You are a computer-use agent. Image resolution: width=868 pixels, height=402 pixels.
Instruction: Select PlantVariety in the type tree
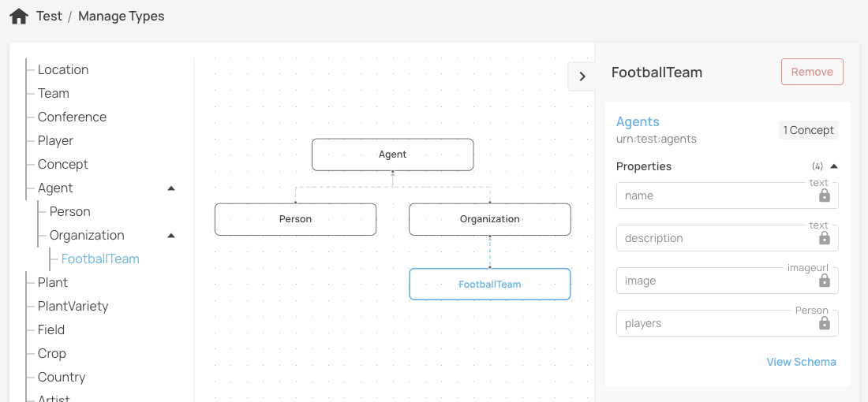[73, 307]
